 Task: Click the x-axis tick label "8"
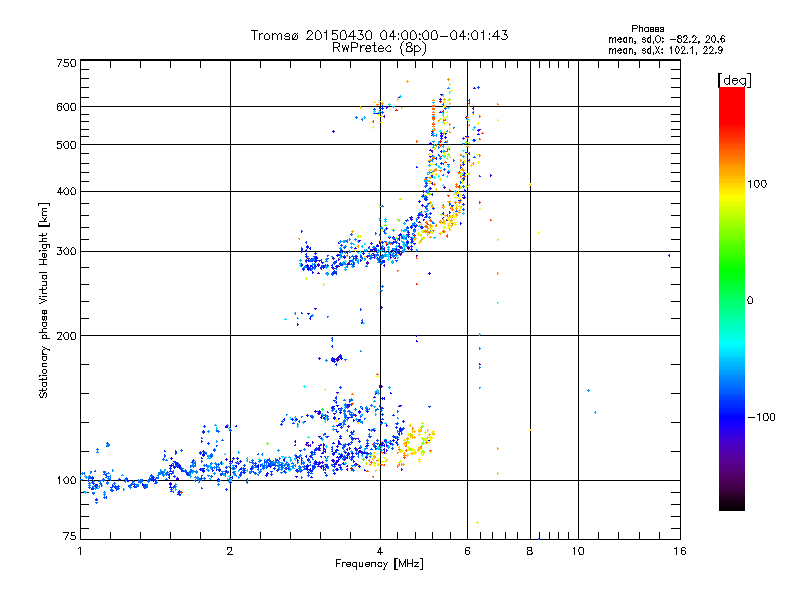(530, 551)
